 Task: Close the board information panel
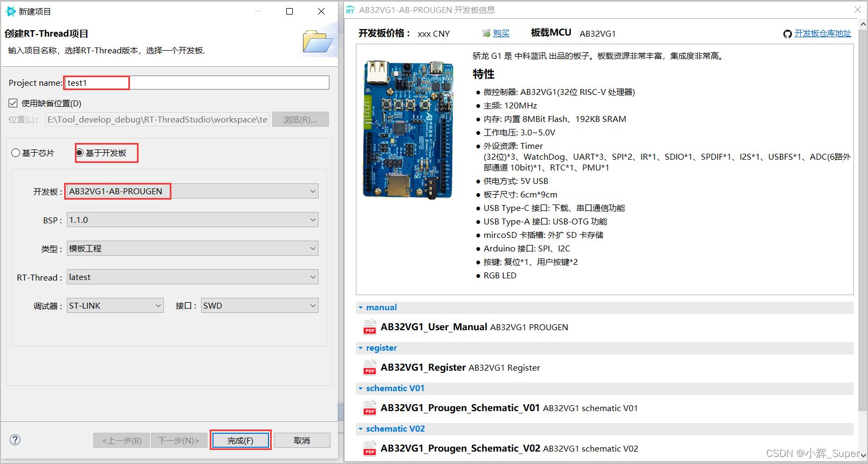[858, 10]
